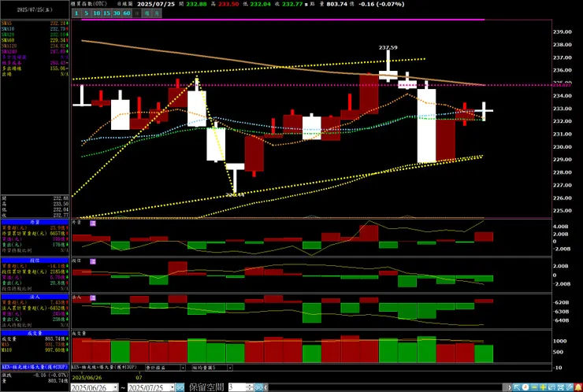This screenshot has height=392, width=583.
Task: Select the monthly (月) period tab
Action: (x=158, y=13)
